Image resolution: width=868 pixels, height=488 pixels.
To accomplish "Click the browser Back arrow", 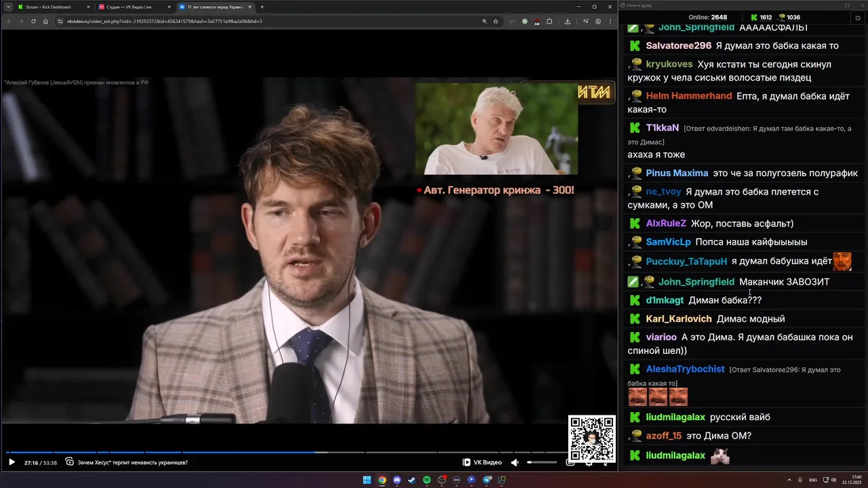I will pos(9,21).
